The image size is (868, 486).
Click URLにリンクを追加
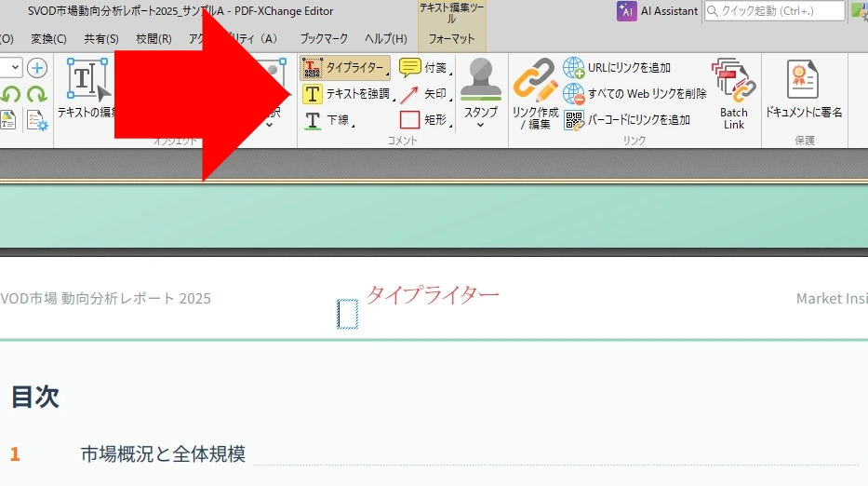[x=617, y=68]
